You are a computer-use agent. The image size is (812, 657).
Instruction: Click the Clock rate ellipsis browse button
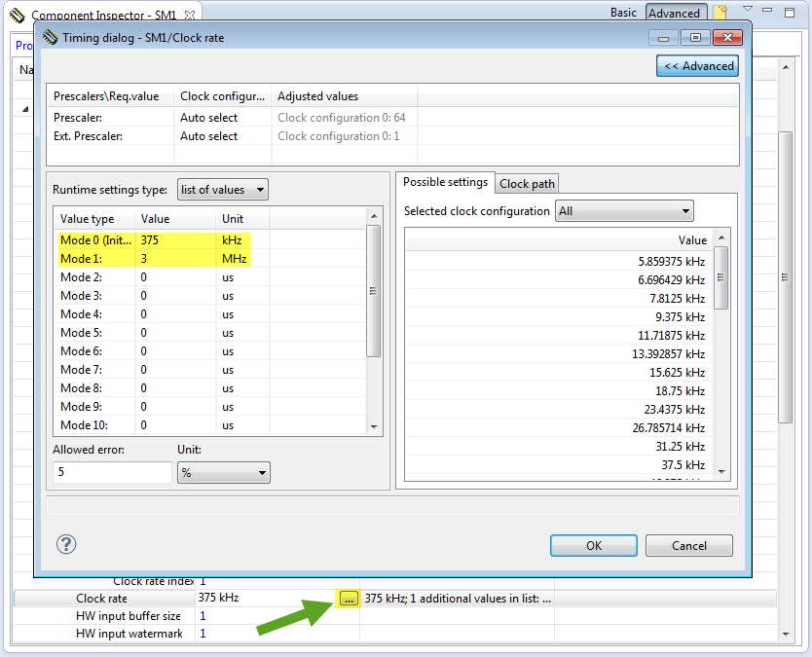click(x=349, y=599)
